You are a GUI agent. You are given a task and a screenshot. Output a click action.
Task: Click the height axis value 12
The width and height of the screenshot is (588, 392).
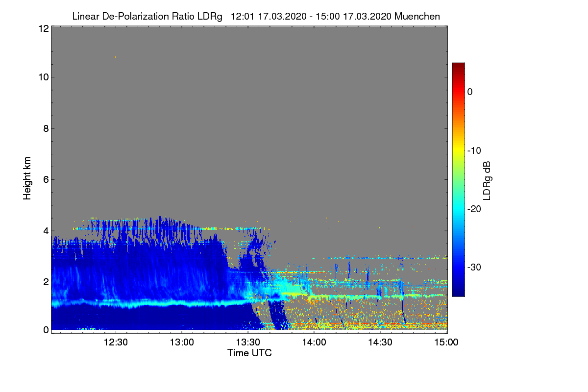[x=43, y=28]
